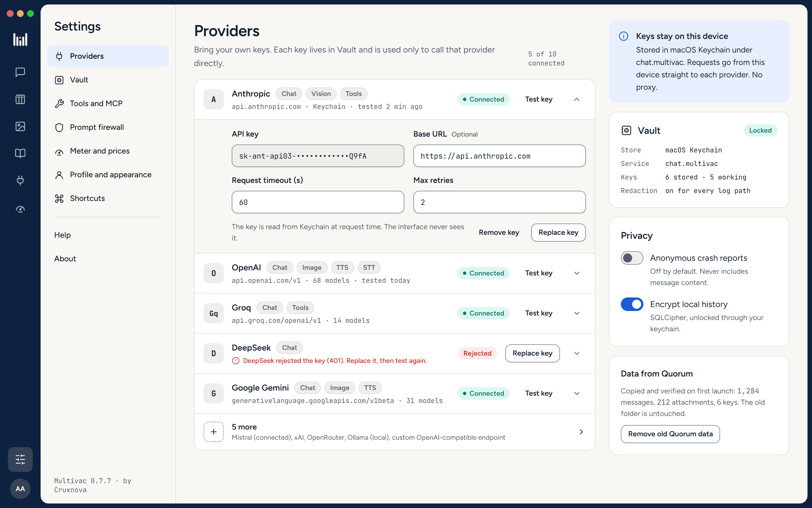This screenshot has height=508, width=812.
Task: Click Replace key in the DeepSeek row
Action: 532,353
